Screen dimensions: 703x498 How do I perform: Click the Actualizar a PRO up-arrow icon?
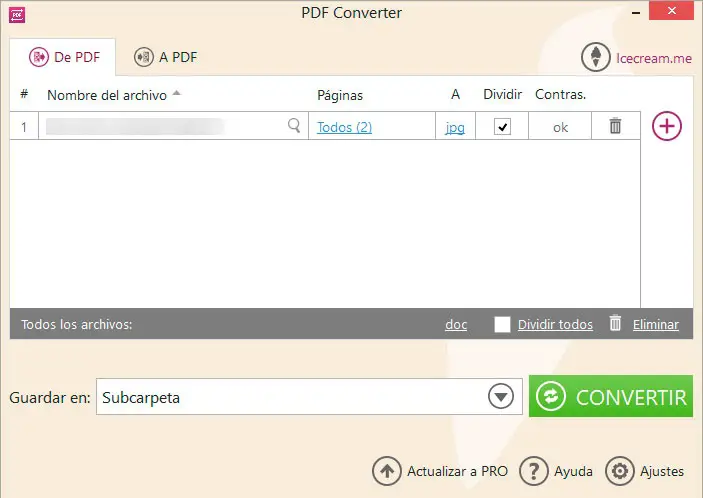[386, 471]
